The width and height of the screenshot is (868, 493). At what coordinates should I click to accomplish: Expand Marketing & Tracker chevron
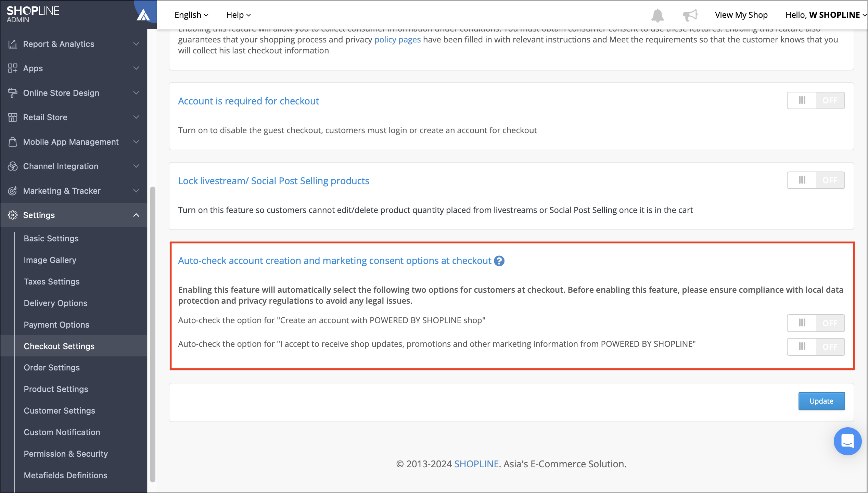coord(136,191)
